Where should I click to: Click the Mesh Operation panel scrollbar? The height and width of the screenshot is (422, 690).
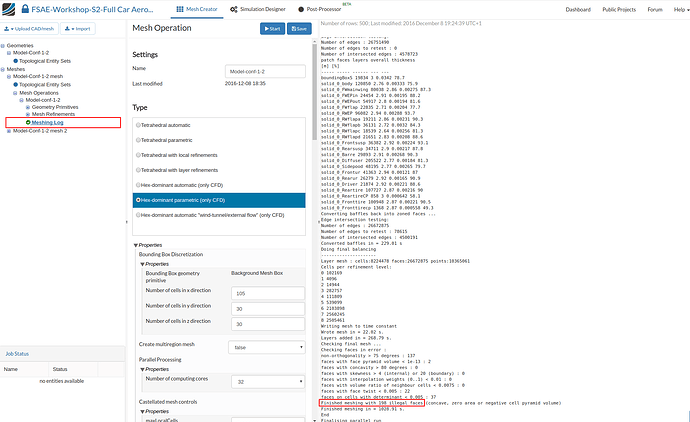pyautogui.click(x=315, y=92)
